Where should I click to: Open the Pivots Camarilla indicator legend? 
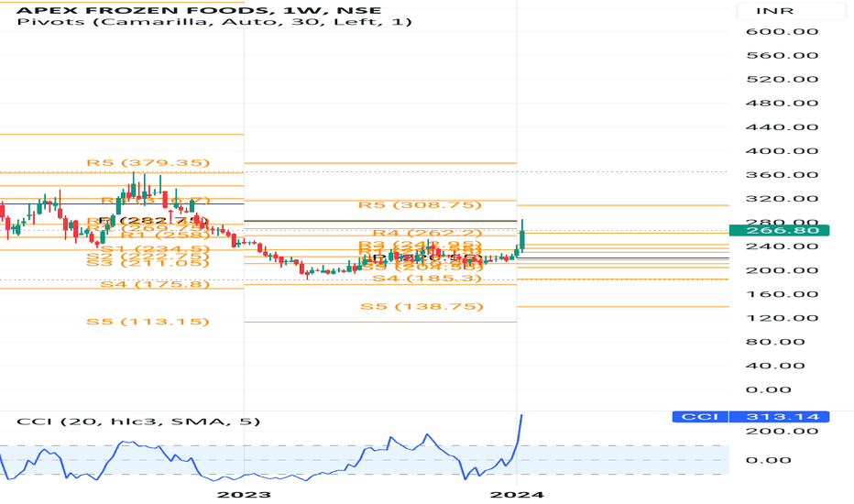(214, 22)
